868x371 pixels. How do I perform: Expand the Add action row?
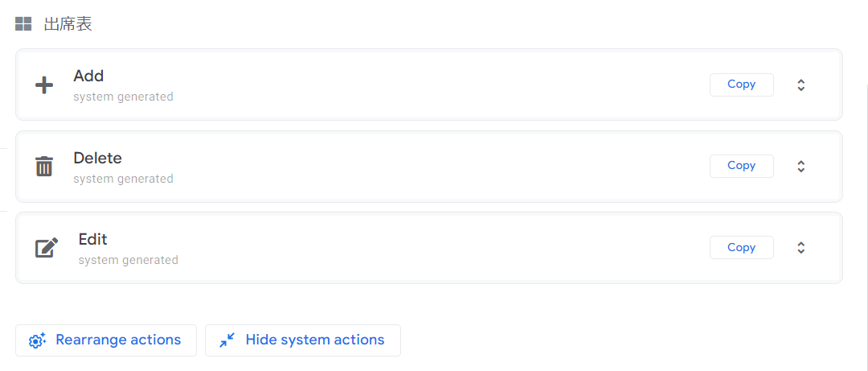pyautogui.click(x=801, y=85)
